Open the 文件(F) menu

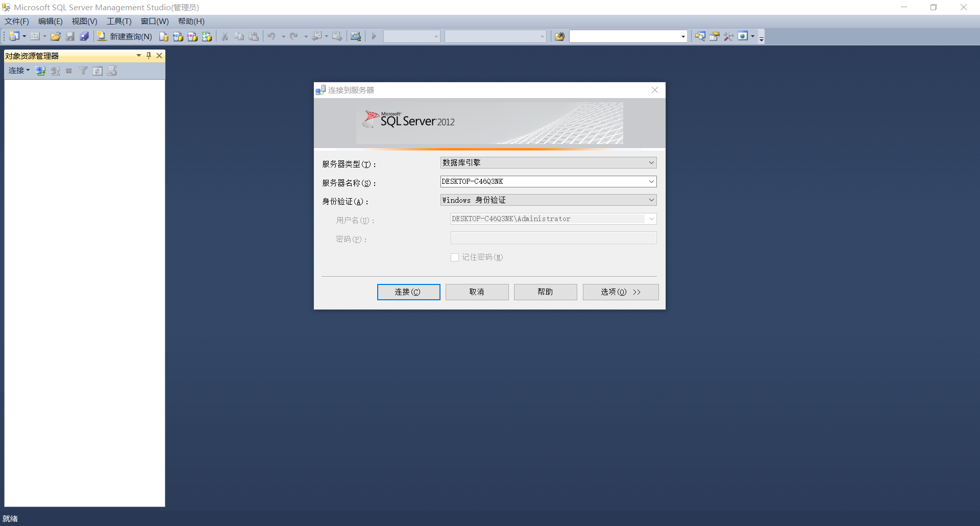click(17, 21)
